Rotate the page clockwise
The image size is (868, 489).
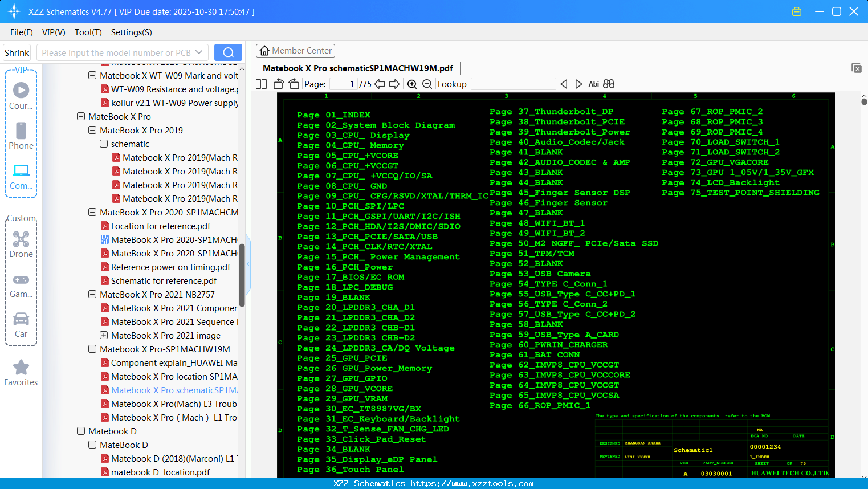coord(294,84)
